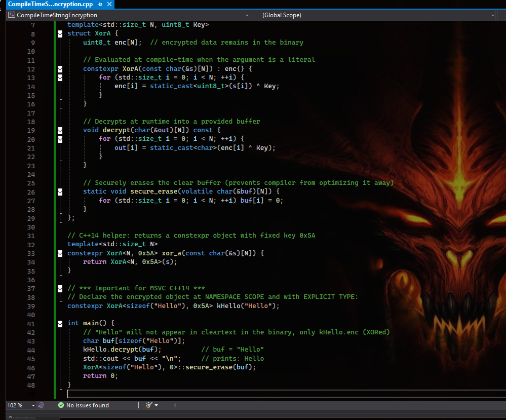Click the C++ file icon in the navigation bar
The image size is (506, 420).
point(11,16)
